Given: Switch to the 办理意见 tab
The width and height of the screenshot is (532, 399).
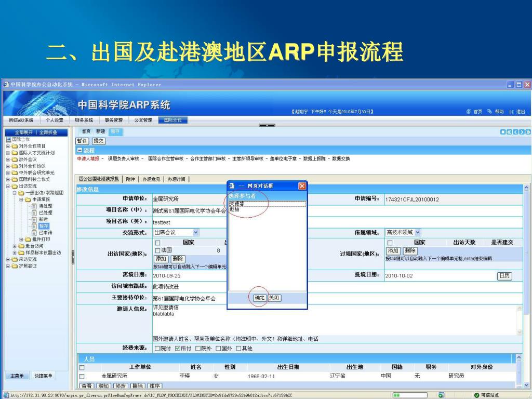Looking at the screenshot, I should 151,179.
